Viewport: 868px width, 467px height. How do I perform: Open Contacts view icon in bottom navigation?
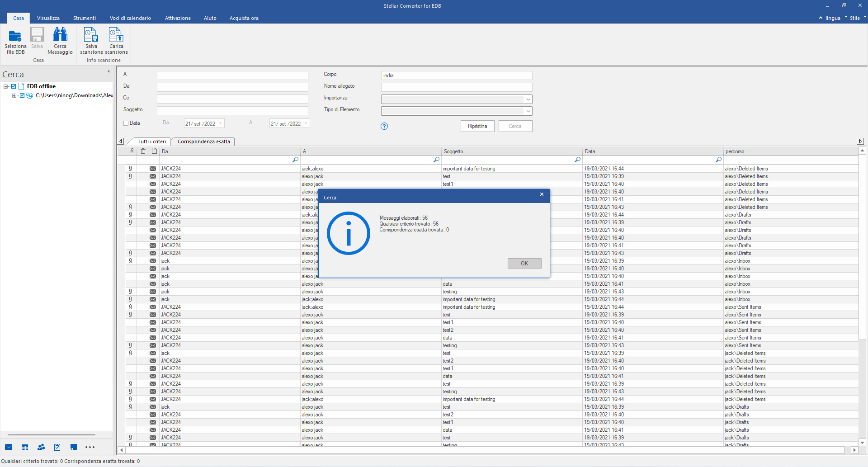(x=41, y=447)
